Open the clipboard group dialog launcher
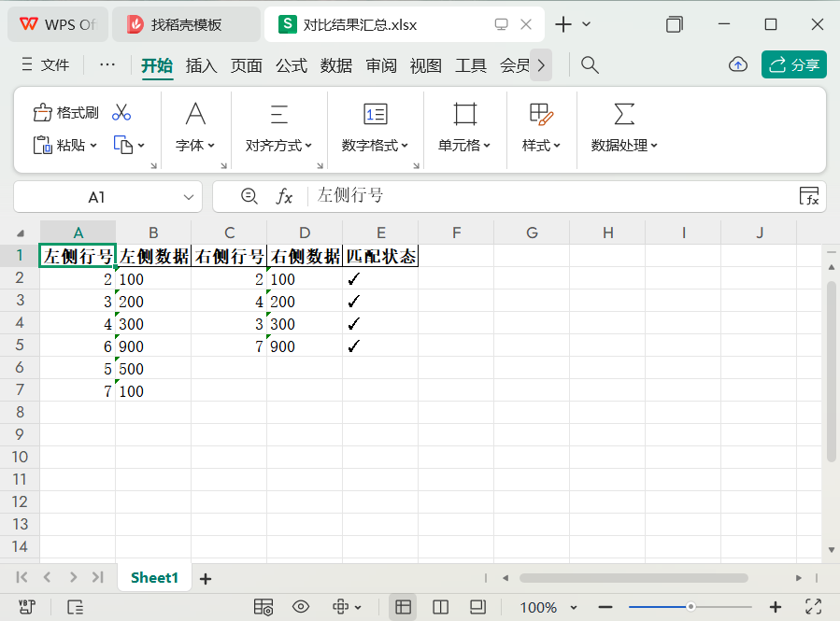This screenshot has width=840, height=621. (x=154, y=165)
